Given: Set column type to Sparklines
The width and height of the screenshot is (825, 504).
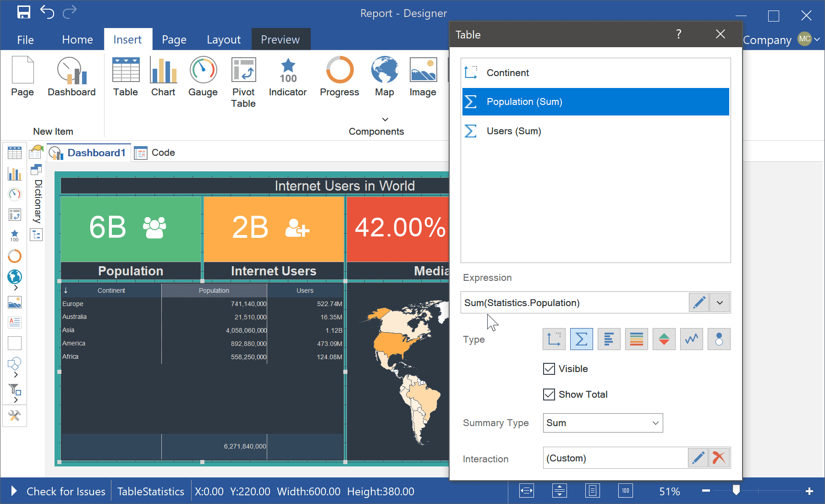Looking at the screenshot, I should pyautogui.click(x=692, y=339).
